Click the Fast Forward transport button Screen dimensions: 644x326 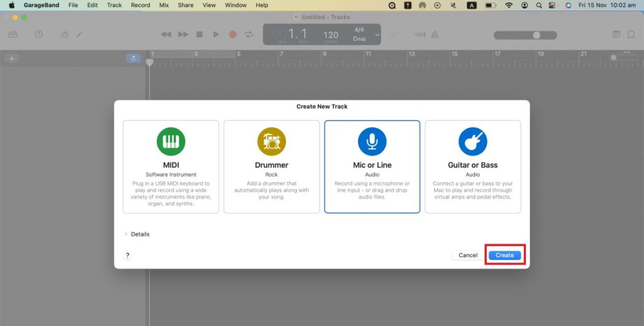[x=183, y=35]
